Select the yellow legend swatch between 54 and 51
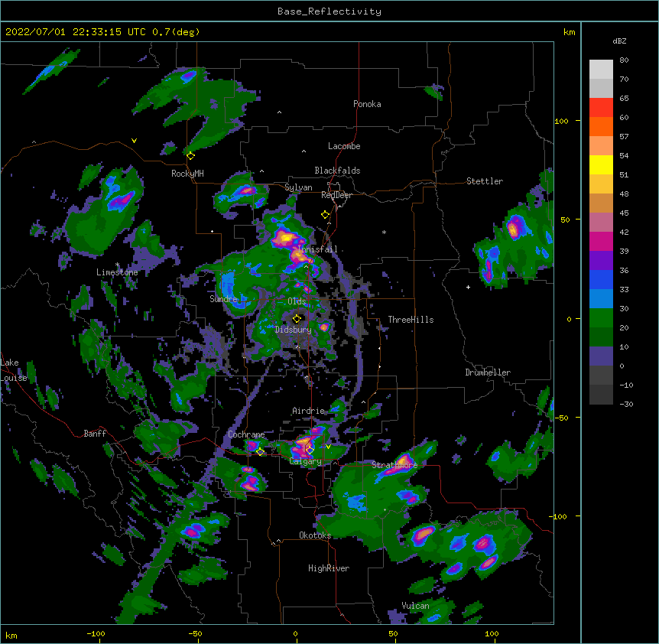Viewport: 659px width, 644px height. point(601,164)
